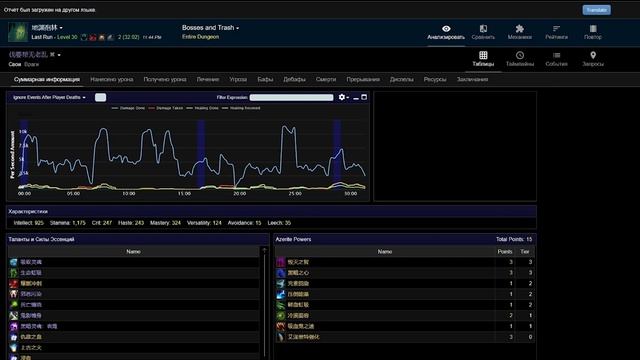Toggle Damage Done series in chart legend
The width and height of the screenshot is (640, 360).
(x=128, y=108)
